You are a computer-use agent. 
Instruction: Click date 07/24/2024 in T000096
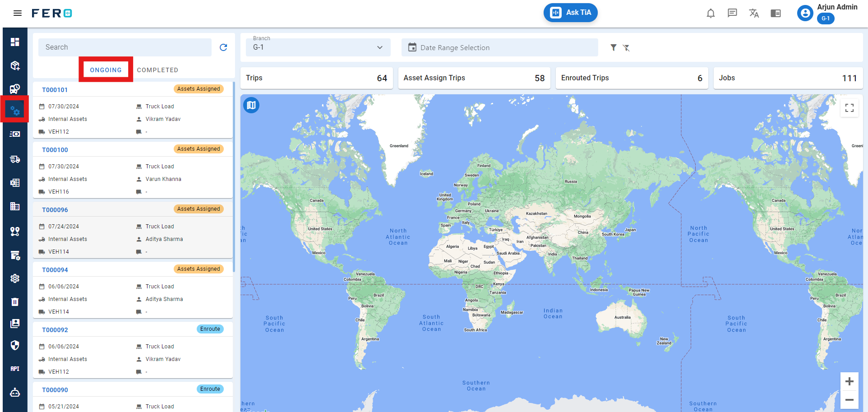point(64,227)
